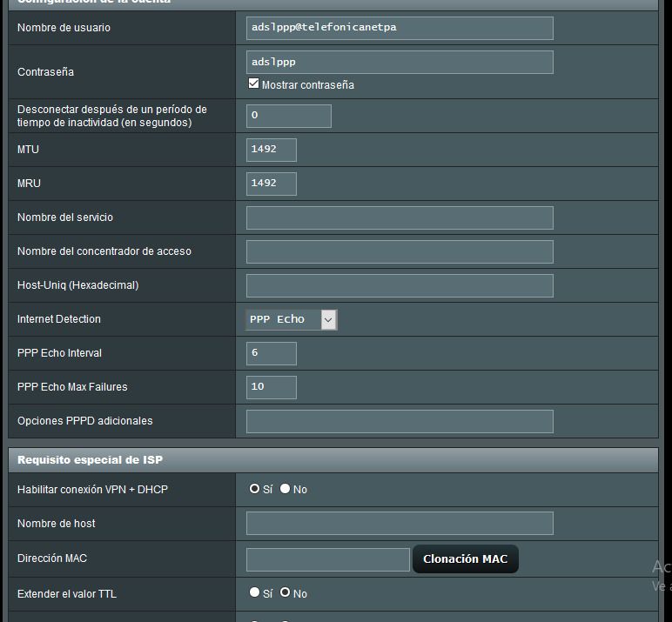Screen dimensions: 672x622
Task: Click the PPP Echo Interval field
Action: (272, 353)
